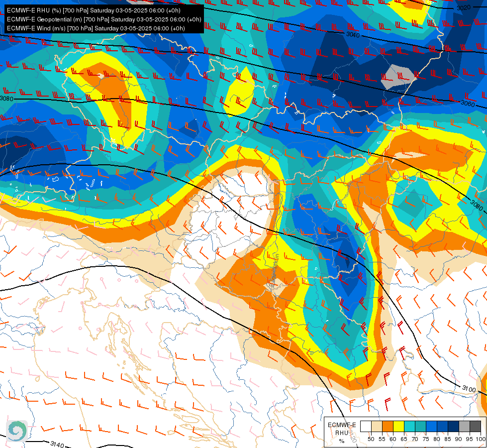The image size is (487, 448).
Task: Click the 3020 geopotential contour label
Action: [464, 7]
